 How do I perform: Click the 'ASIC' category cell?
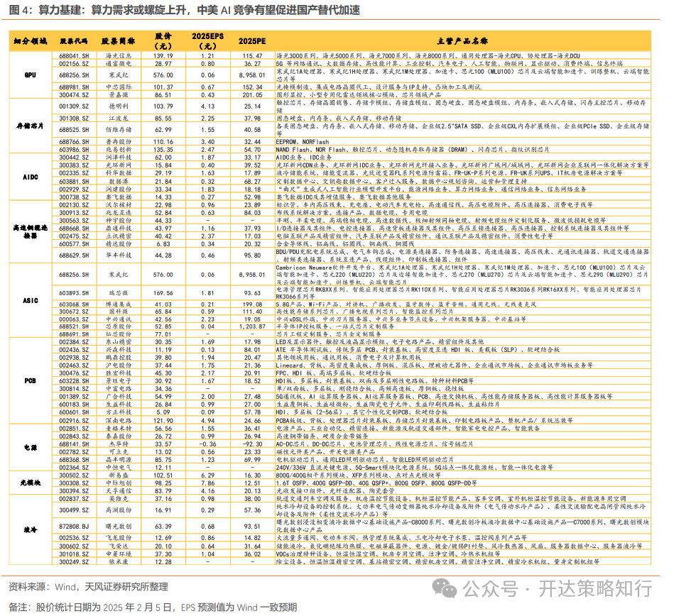tap(30, 300)
